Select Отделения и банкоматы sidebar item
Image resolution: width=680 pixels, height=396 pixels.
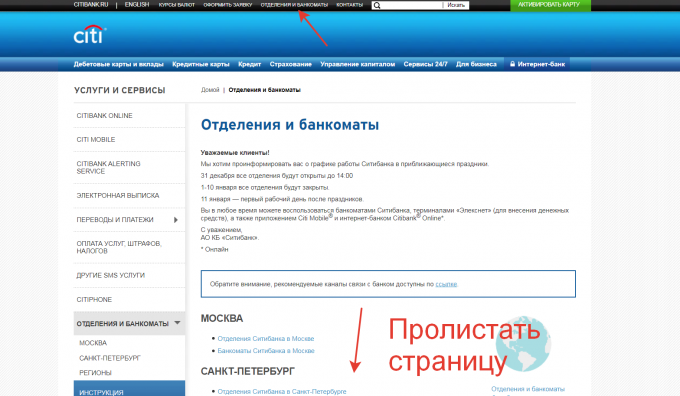click(129, 324)
